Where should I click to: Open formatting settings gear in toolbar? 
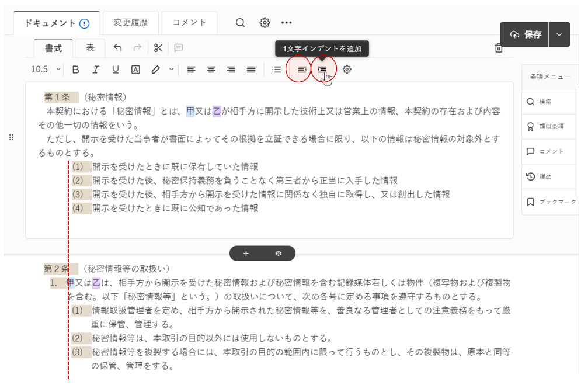(x=347, y=70)
